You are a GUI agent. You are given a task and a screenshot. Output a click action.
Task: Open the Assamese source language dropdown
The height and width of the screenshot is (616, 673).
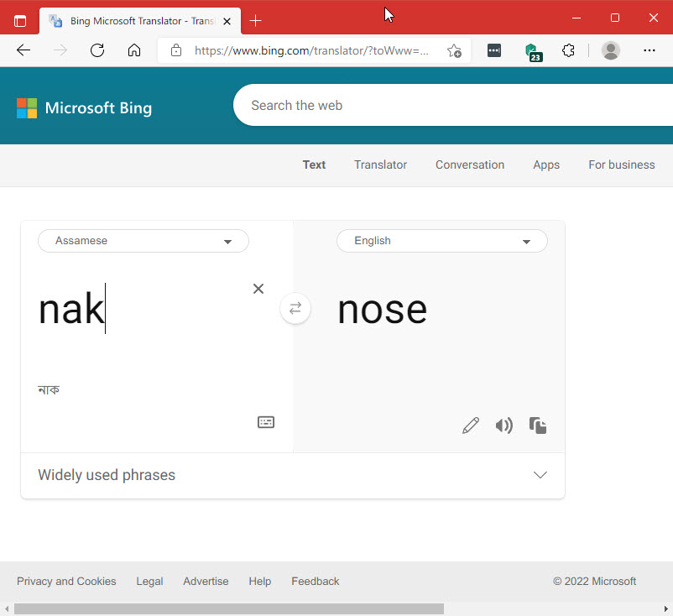click(x=143, y=241)
